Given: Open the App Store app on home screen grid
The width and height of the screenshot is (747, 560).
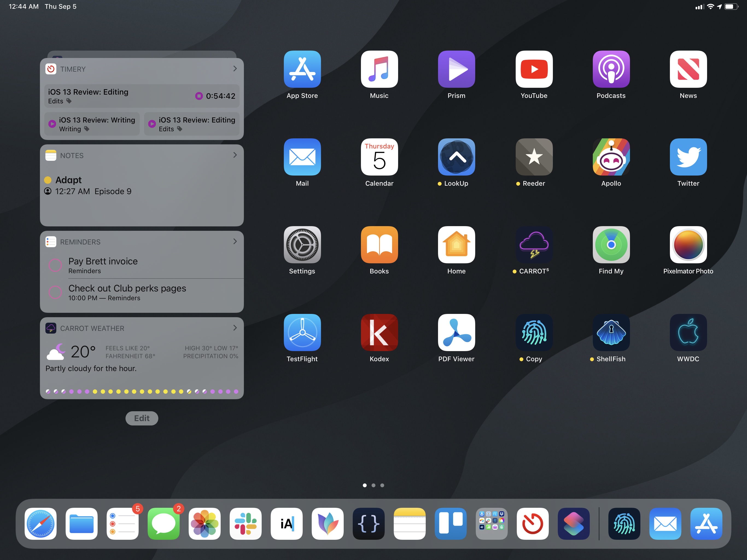Looking at the screenshot, I should [x=302, y=69].
